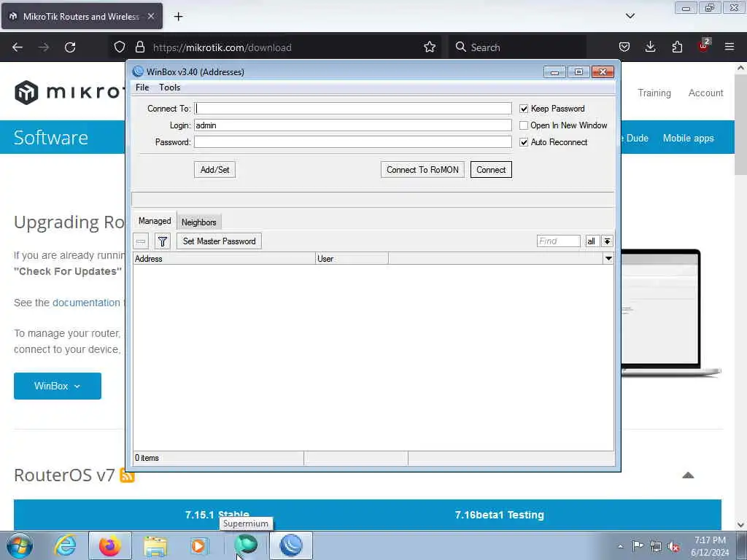747x560 pixels.
Task: Open the 'all' group filter dropdown in WinBox
Action: [607, 241]
